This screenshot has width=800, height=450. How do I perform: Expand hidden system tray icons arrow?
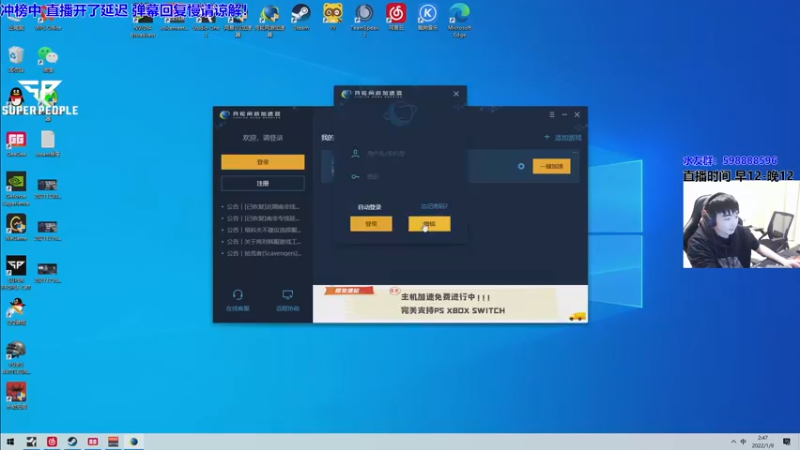point(733,442)
